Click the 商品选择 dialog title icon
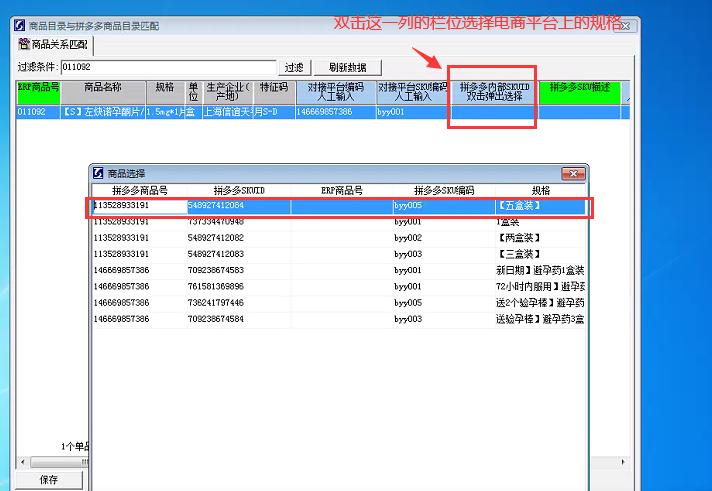 click(98, 173)
